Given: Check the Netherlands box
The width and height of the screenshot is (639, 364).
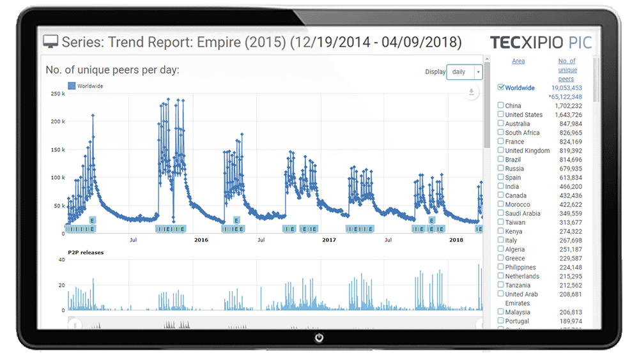Looking at the screenshot, I should point(501,275).
